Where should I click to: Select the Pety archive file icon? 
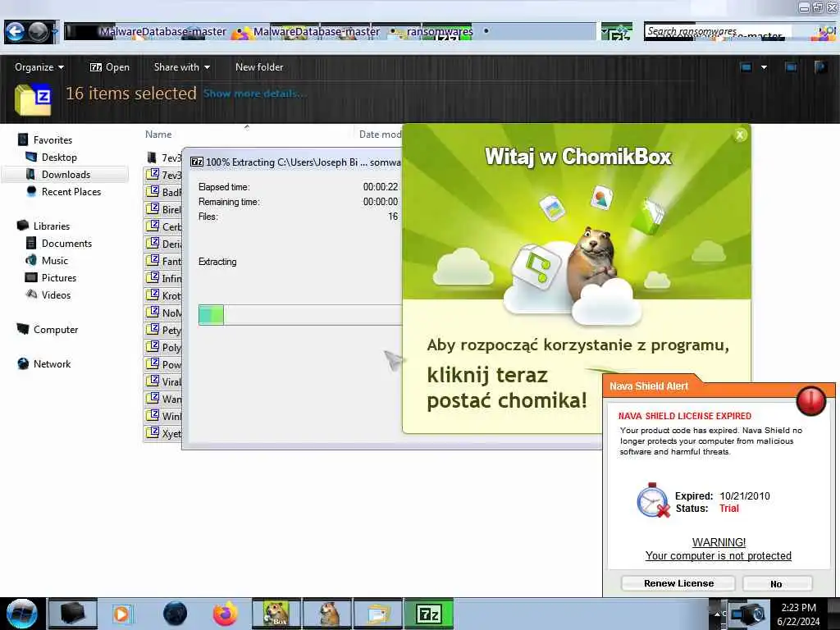click(153, 330)
